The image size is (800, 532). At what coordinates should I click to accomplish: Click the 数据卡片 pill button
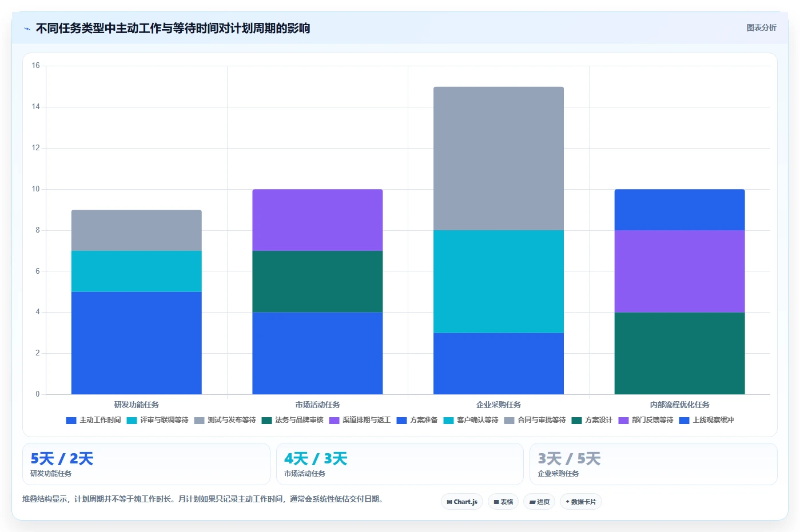[x=581, y=502]
